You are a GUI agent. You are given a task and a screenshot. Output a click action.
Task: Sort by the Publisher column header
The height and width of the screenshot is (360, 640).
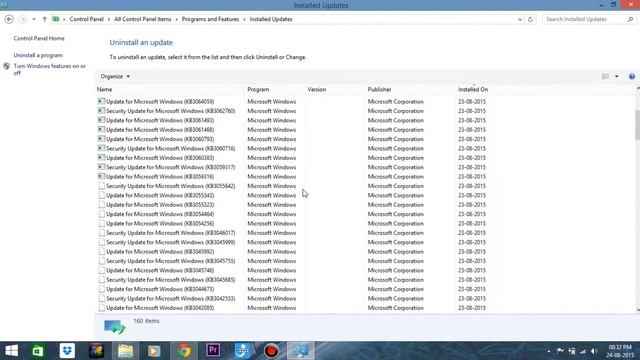(379, 89)
